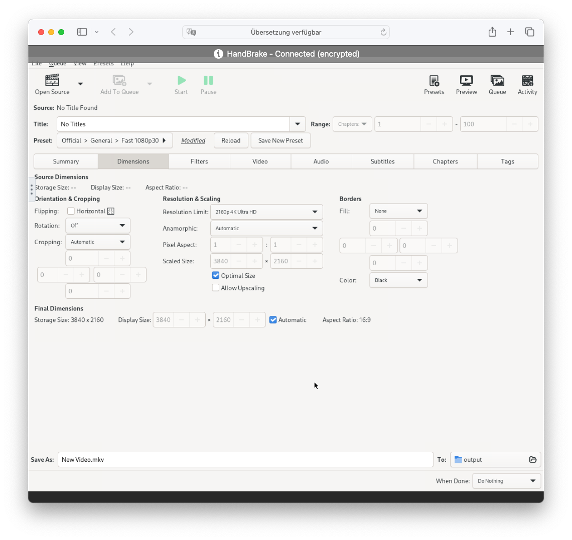Enable the Allow Upscaling checkbox
The width and height of the screenshot is (572, 540).
(x=215, y=288)
